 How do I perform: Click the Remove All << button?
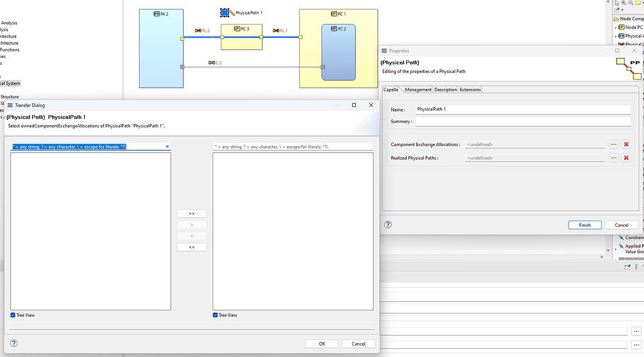[x=192, y=247]
